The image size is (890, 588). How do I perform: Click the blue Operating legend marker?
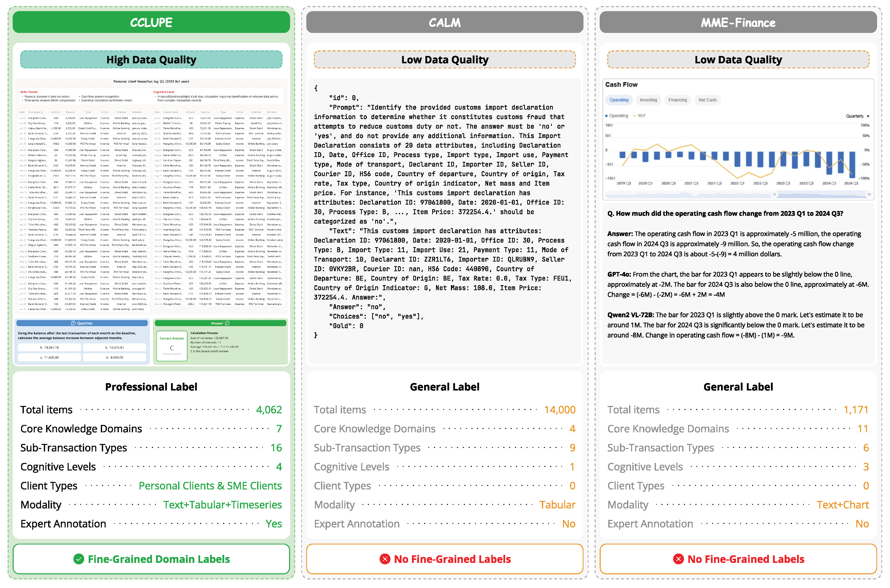607,116
